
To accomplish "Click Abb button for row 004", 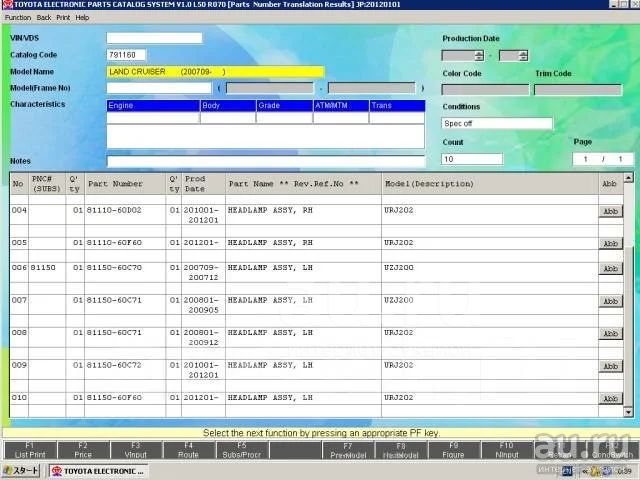I will click(x=611, y=211).
